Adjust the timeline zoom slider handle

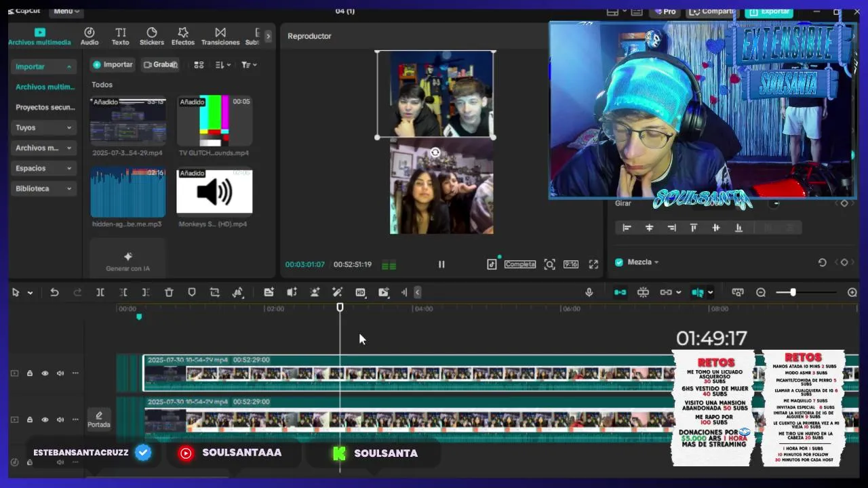tap(793, 292)
